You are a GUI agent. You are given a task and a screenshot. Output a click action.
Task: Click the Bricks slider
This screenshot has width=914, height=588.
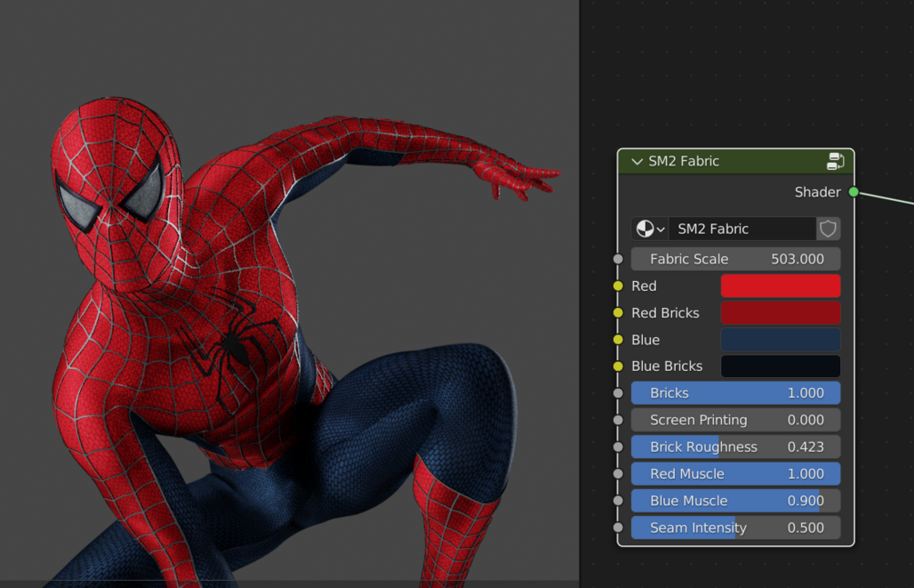click(x=736, y=394)
